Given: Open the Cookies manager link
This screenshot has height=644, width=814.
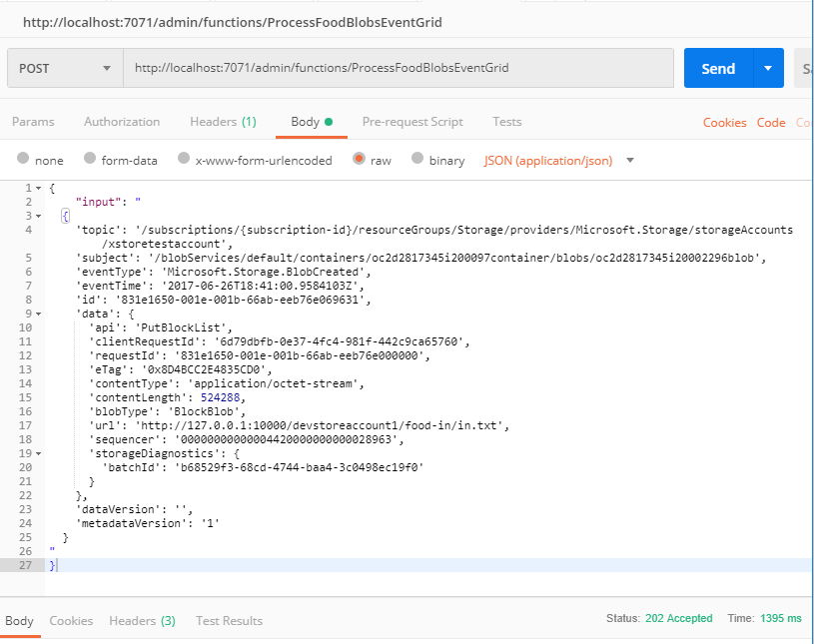Looking at the screenshot, I should 723,122.
